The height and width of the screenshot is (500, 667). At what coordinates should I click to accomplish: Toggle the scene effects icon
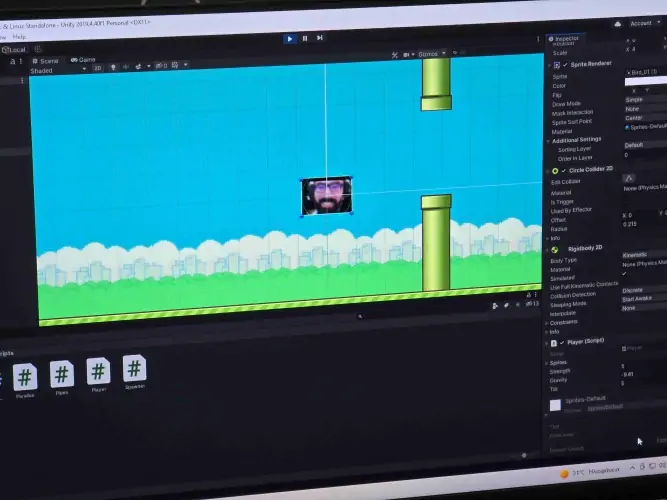(138, 66)
